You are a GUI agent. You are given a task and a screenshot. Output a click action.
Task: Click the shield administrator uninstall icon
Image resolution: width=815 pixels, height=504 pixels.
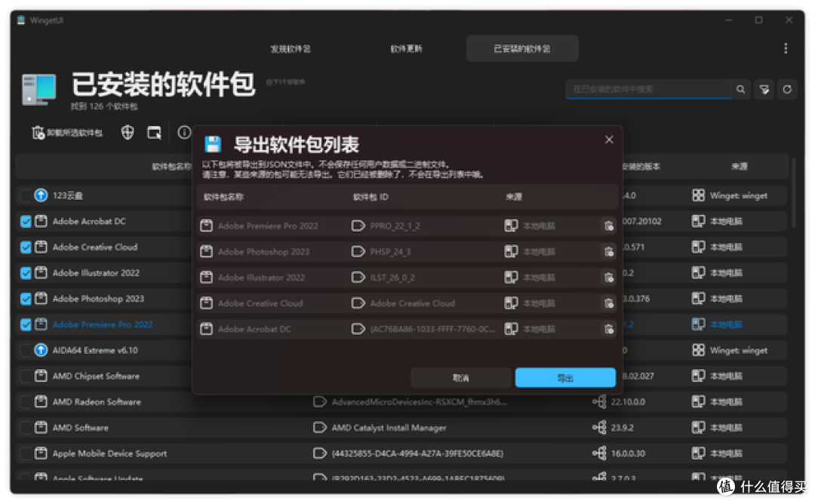click(128, 133)
